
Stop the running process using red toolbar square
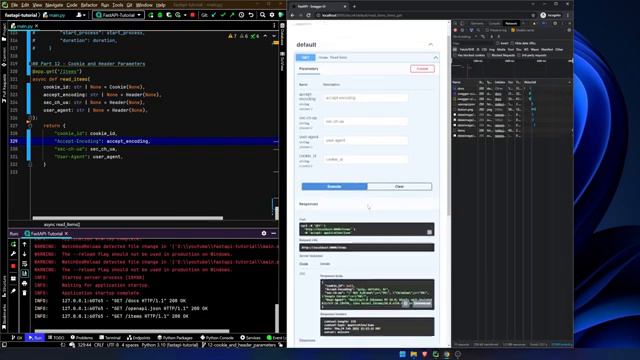point(193,15)
